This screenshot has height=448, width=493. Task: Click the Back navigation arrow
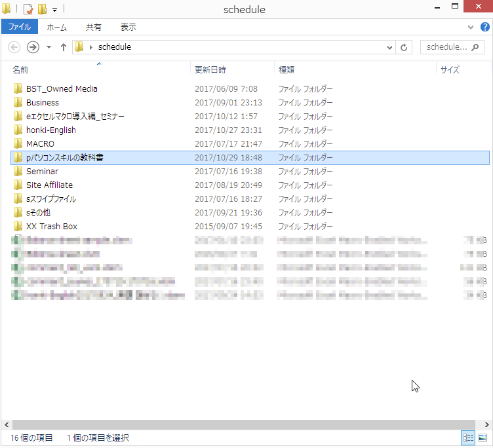tap(14, 47)
